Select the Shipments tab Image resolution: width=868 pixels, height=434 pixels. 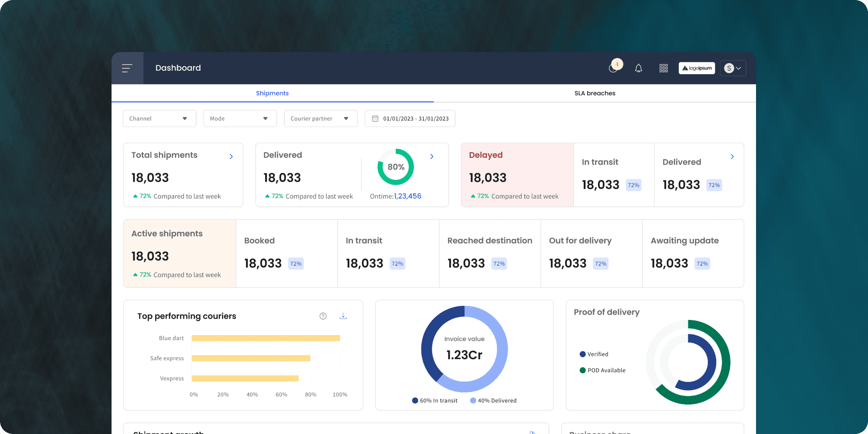tap(272, 93)
